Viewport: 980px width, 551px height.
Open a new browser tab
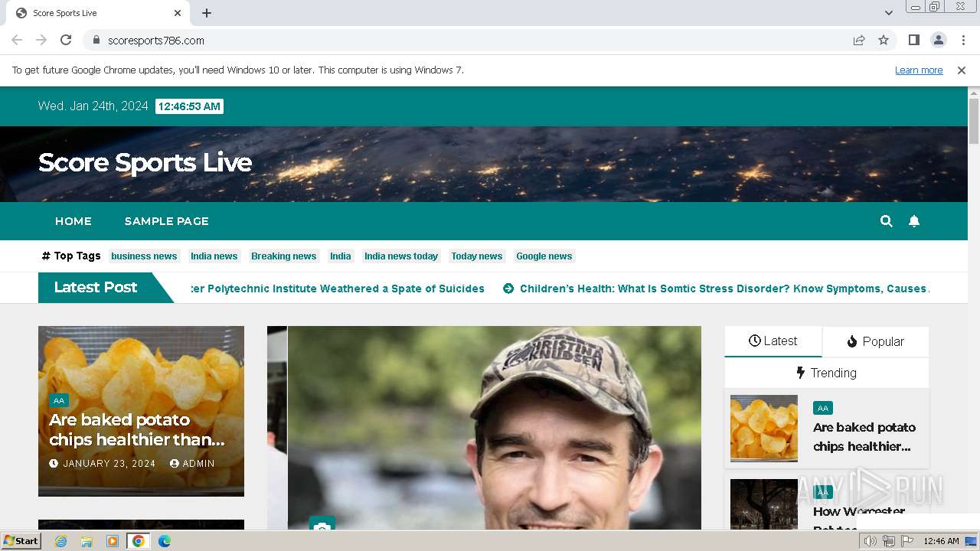point(207,13)
